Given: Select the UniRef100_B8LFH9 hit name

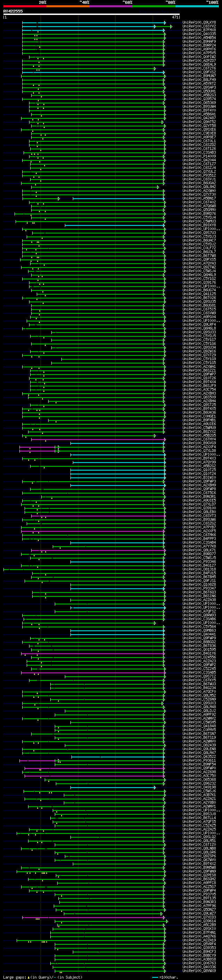Looking at the screenshot, I should pyautogui.click(x=199, y=80).
